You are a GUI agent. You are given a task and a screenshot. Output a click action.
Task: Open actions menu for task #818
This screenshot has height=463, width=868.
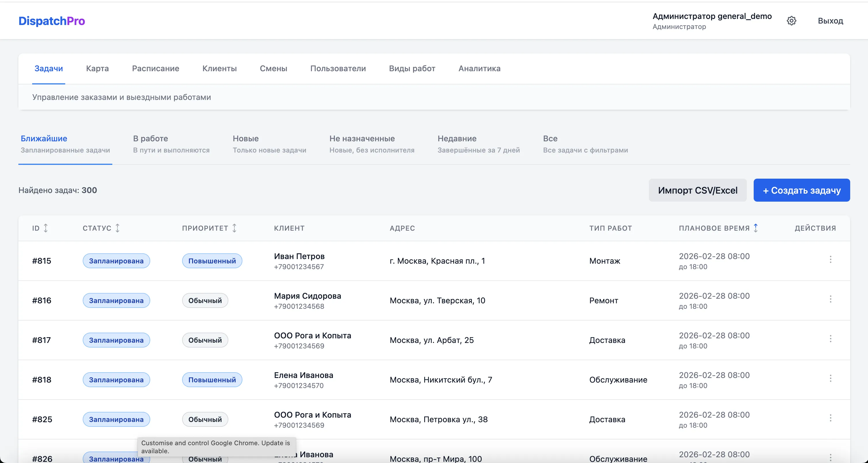click(831, 379)
